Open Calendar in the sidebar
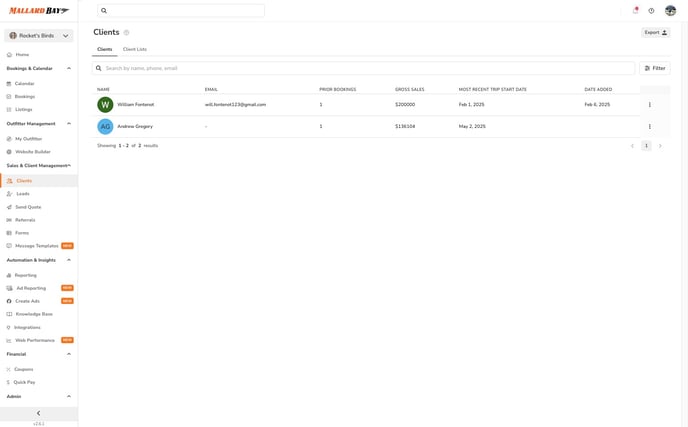Image resolution: width=688 pixels, height=427 pixels. pyautogui.click(x=24, y=83)
